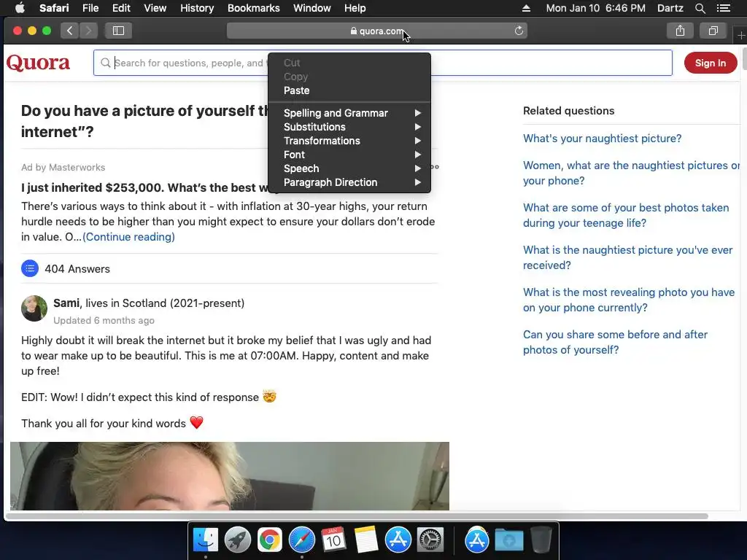Open the downloads folder in dock

[508, 540]
